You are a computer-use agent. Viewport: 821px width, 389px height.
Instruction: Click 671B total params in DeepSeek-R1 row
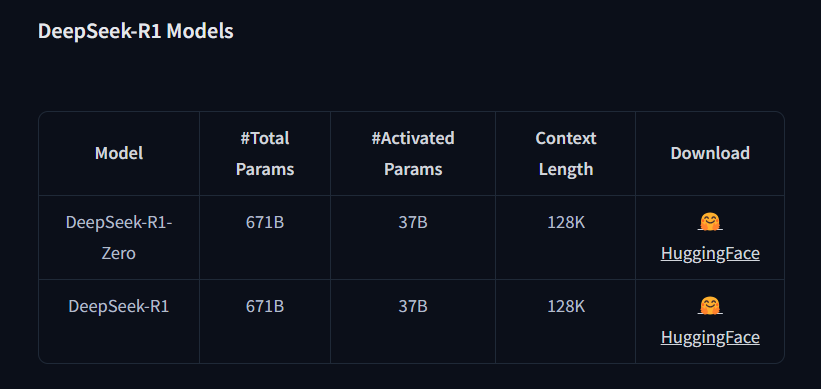coord(265,306)
